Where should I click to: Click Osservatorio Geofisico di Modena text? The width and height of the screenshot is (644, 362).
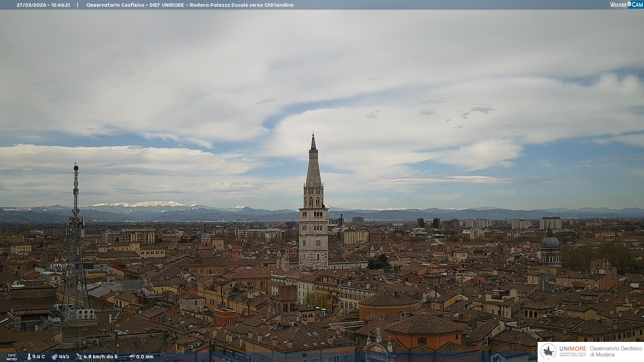click(616, 352)
